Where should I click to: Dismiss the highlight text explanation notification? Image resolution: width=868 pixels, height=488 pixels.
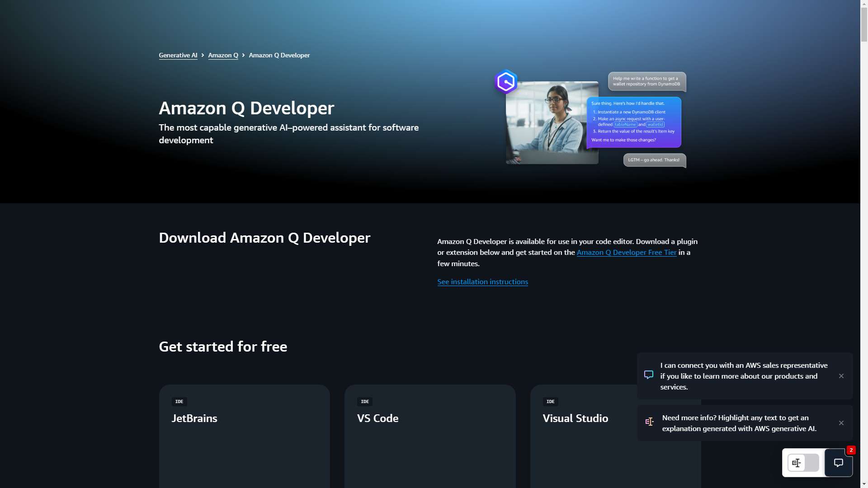(841, 423)
